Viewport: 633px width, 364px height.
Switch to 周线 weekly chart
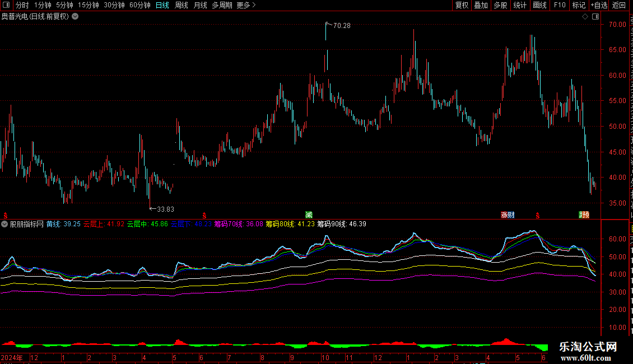click(x=181, y=5)
